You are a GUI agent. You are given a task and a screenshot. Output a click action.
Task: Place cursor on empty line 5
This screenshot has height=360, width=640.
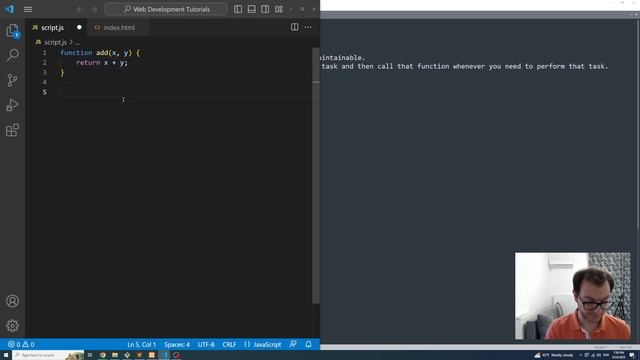pos(186,92)
